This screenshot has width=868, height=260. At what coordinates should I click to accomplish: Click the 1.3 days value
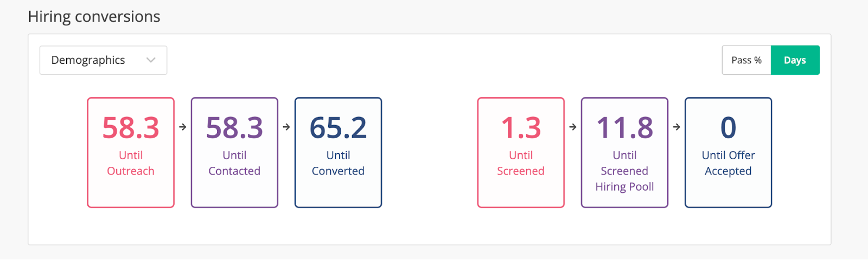(521, 128)
